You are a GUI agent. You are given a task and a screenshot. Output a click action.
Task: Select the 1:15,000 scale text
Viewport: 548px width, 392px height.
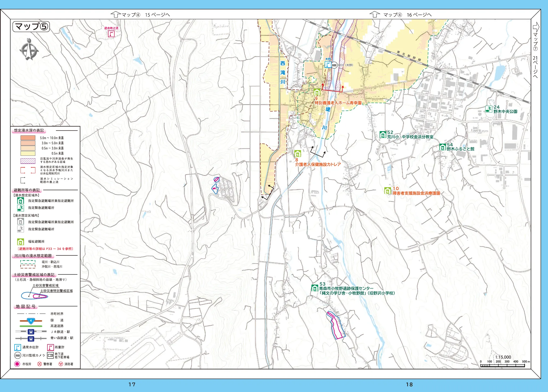point(503,357)
